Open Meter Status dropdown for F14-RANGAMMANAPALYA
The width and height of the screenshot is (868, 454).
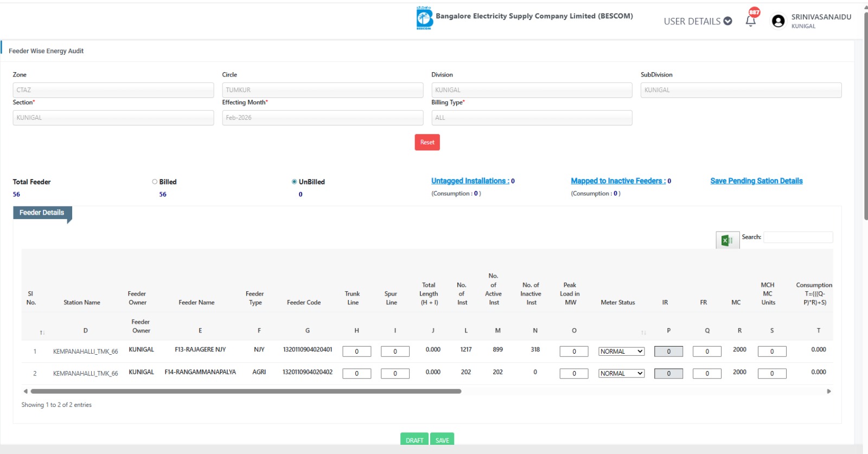[621, 374]
